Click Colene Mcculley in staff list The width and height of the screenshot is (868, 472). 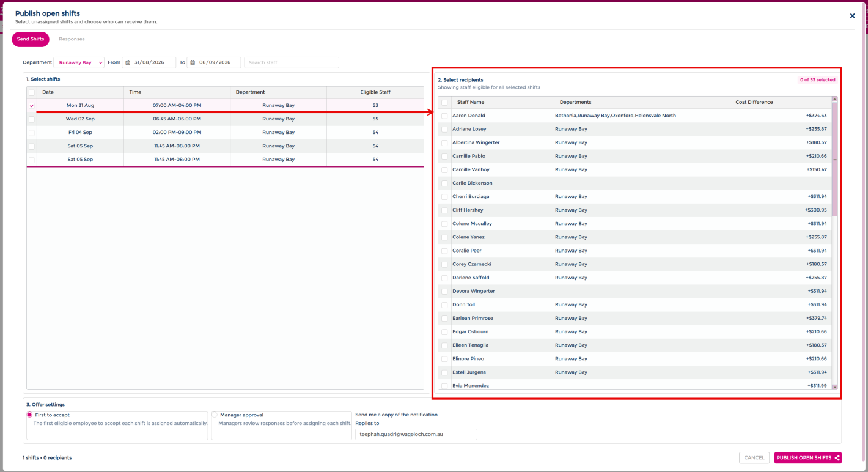pyautogui.click(x=472, y=224)
